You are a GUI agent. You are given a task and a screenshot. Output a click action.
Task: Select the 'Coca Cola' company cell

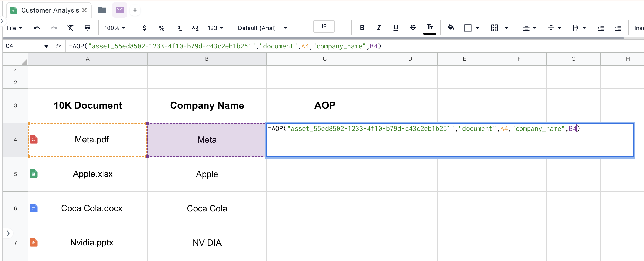207,209
